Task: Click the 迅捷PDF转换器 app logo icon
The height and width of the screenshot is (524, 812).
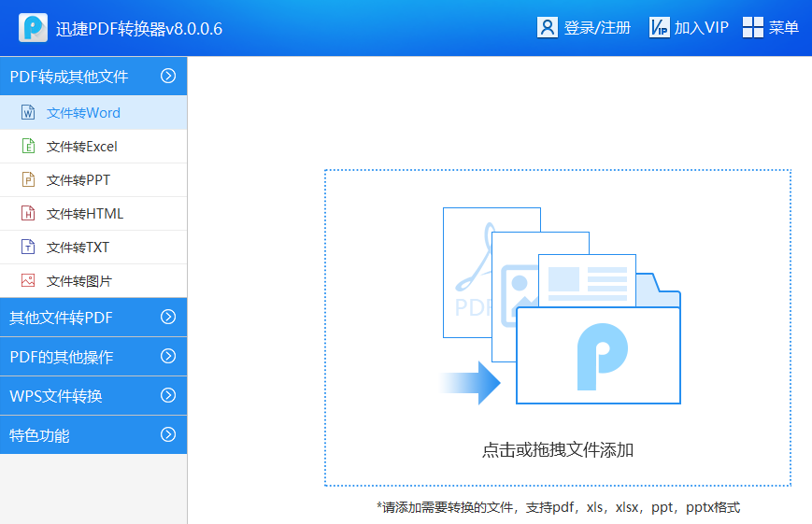Action: [x=33, y=28]
